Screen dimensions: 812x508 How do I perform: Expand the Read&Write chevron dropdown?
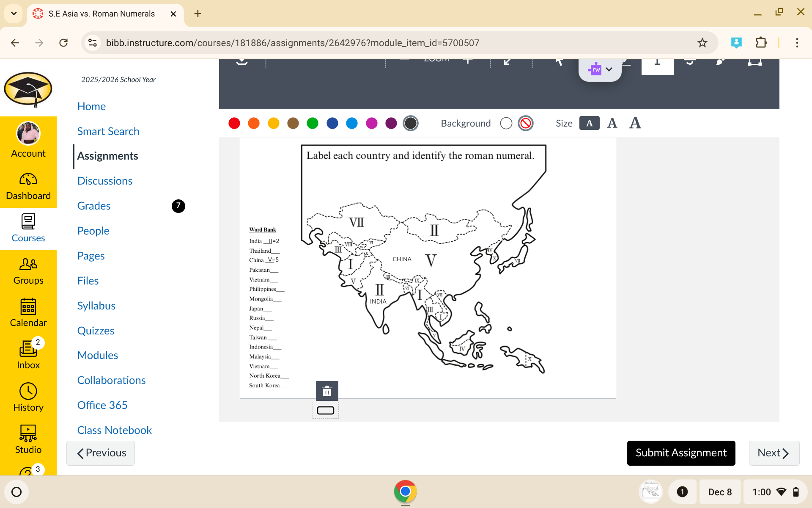pyautogui.click(x=609, y=69)
